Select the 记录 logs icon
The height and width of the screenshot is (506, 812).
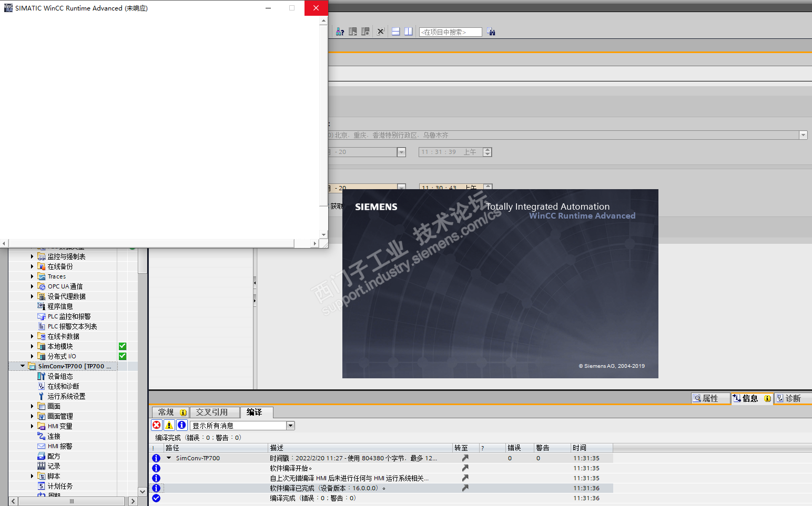(41, 466)
